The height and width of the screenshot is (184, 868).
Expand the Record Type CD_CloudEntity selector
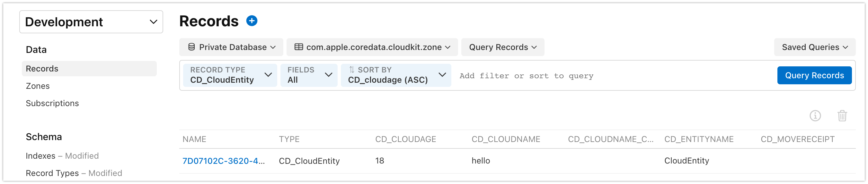click(230, 75)
